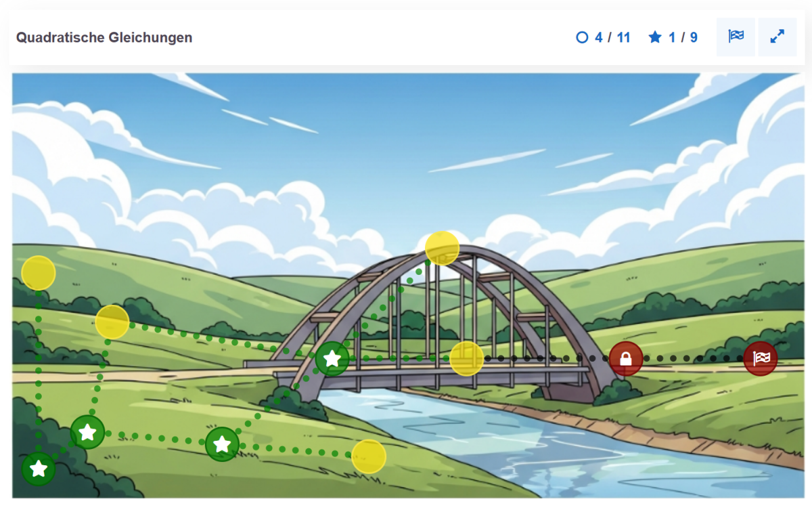This screenshot has width=812, height=514.
Task: Open yellow stage on the bridge deck
Action: pos(467,359)
